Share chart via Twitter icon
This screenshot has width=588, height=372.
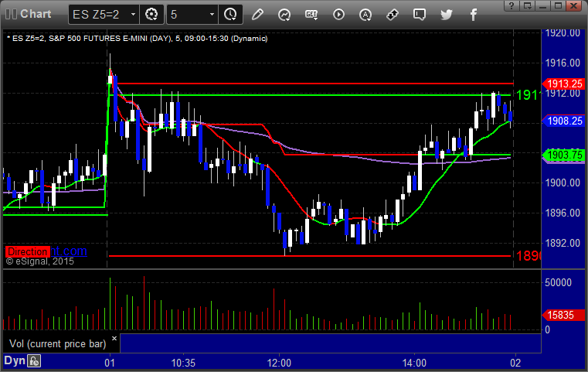coord(447,15)
